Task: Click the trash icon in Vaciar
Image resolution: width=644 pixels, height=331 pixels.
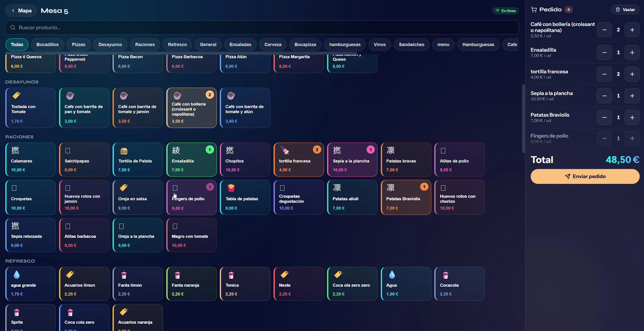Action: [x=618, y=10]
